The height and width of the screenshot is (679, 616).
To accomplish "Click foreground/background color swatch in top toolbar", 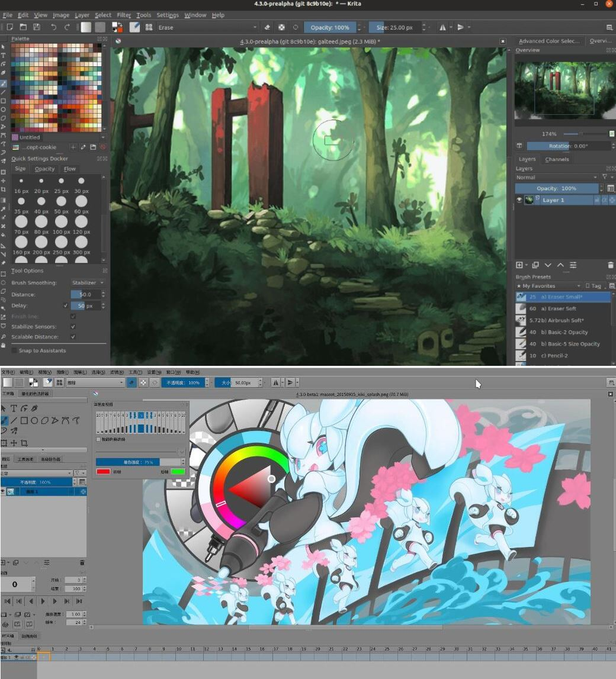I will point(117,27).
